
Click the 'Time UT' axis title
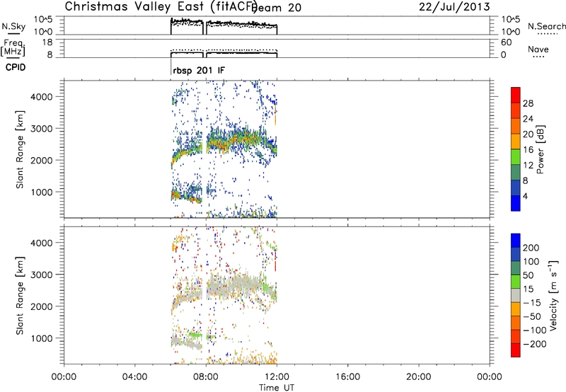(277, 388)
